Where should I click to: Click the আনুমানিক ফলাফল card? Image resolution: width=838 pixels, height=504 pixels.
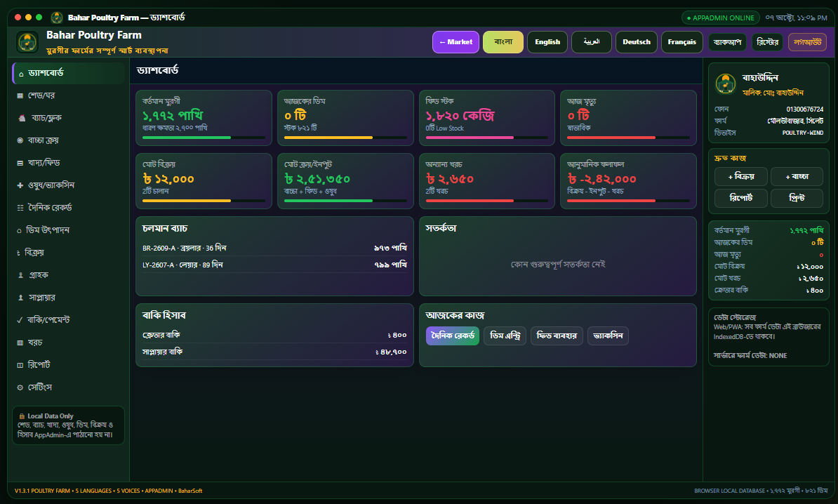tap(629, 181)
